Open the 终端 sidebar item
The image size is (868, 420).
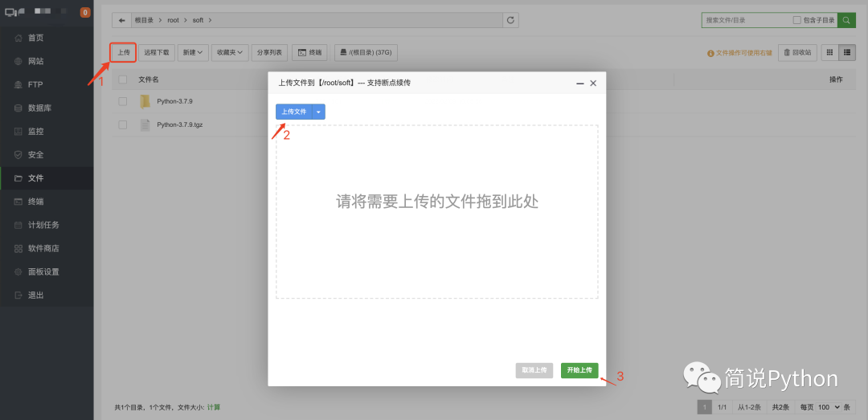(47, 202)
